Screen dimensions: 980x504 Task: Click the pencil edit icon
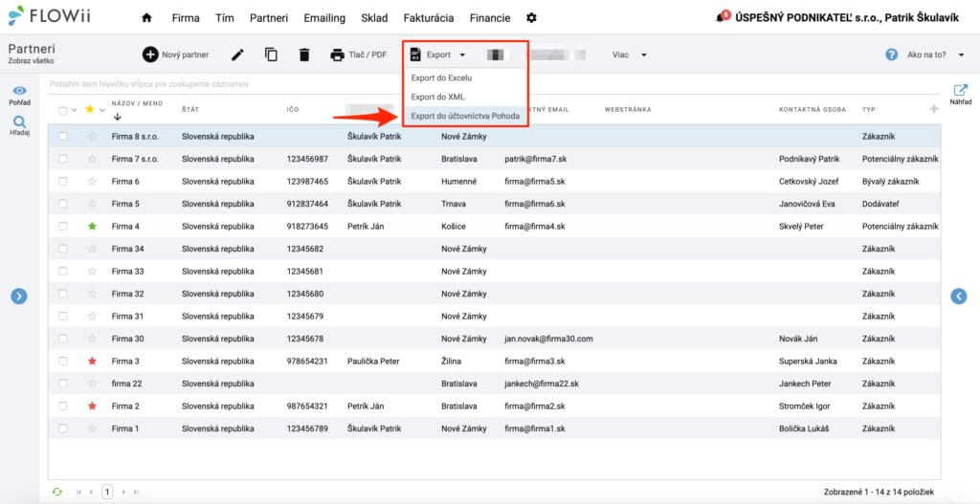pyautogui.click(x=237, y=55)
